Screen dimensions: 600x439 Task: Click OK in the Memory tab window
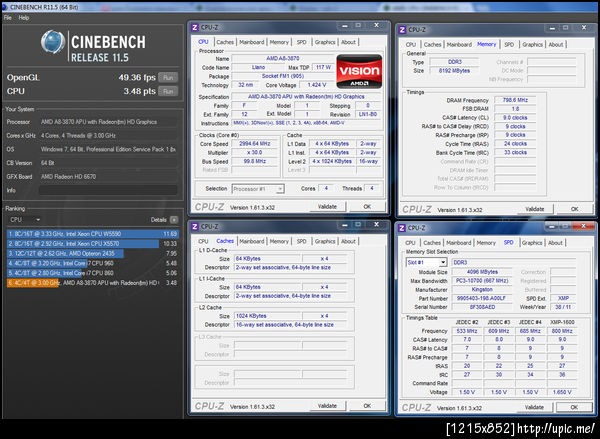[x=574, y=209]
